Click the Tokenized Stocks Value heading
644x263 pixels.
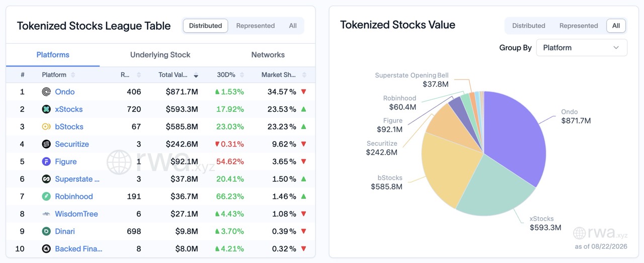pyautogui.click(x=397, y=25)
